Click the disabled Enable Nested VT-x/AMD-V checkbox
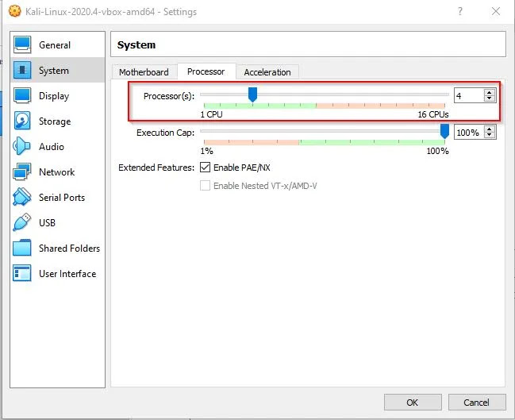Screen dimensions: 515x420 (205, 186)
